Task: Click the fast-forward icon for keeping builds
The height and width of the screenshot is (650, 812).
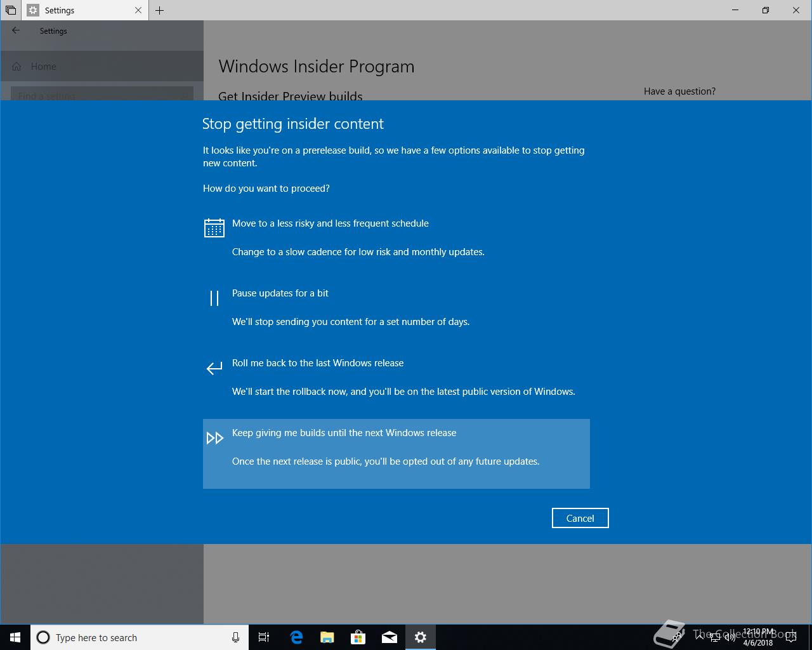Action: pyautogui.click(x=214, y=438)
